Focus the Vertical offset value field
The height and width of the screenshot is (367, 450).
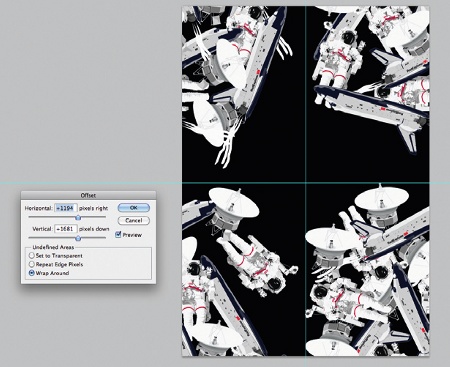66,229
